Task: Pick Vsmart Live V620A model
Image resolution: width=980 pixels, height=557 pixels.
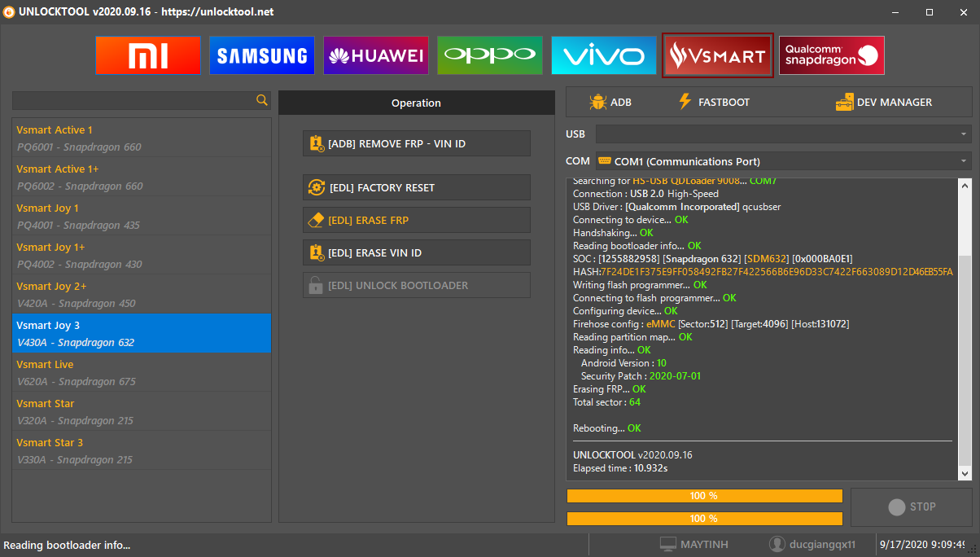Action: [142, 373]
